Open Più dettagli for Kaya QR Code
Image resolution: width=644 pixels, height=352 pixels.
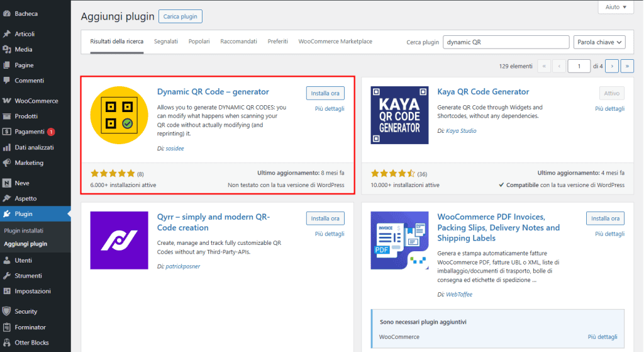(x=609, y=109)
